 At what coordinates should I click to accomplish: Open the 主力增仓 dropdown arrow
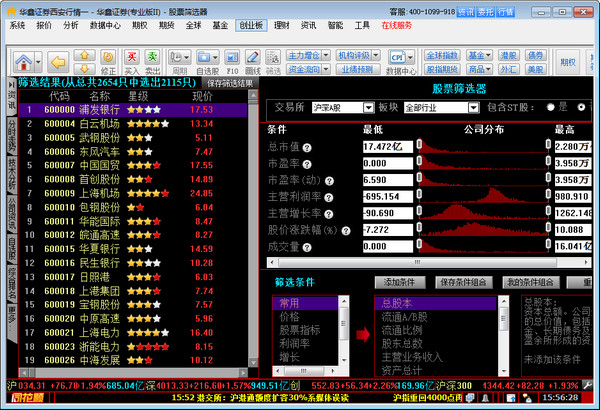326,55
